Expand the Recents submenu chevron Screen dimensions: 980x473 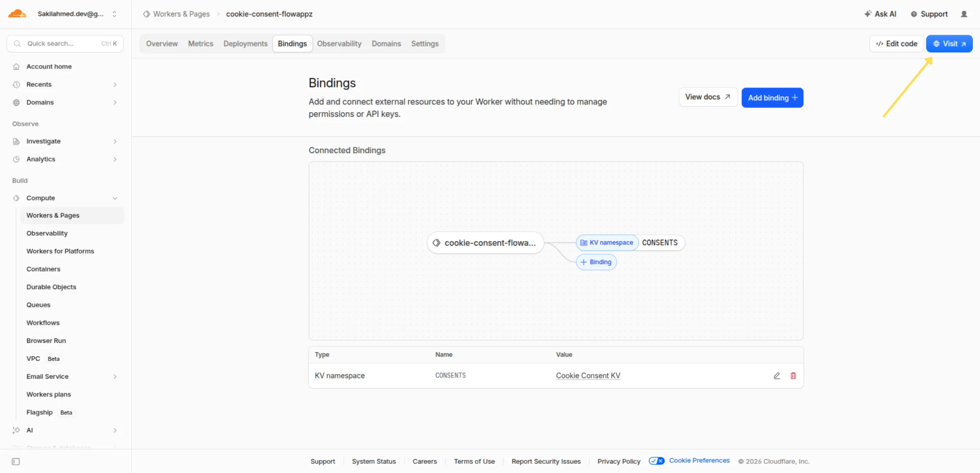pos(115,85)
